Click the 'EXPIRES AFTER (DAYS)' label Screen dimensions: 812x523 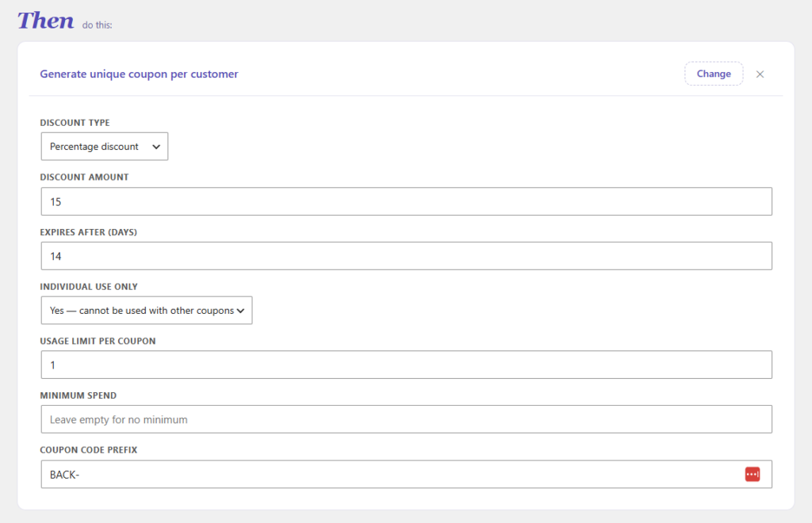tap(89, 232)
